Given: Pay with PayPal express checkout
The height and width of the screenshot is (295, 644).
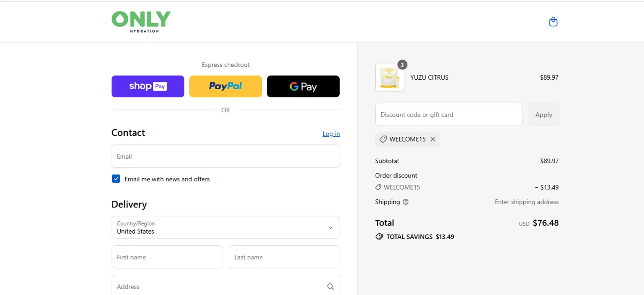Looking at the screenshot, I should 225,87.
